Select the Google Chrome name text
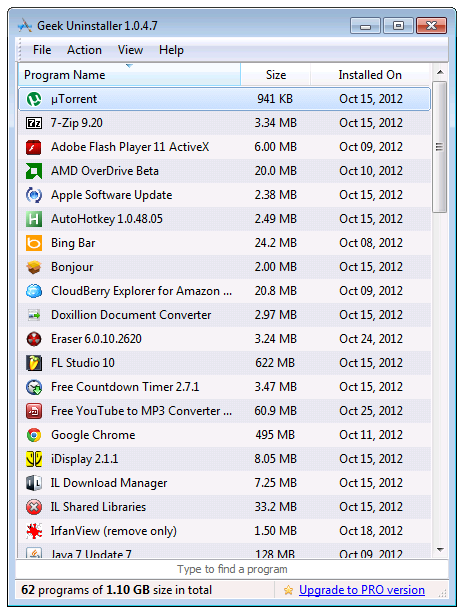 [93, 435]
